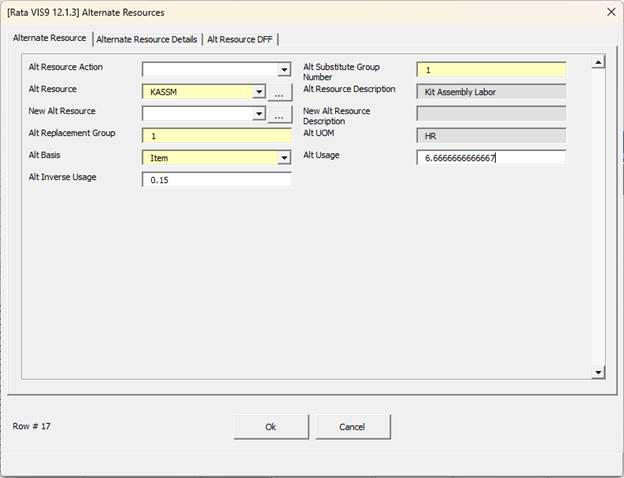Select the Alternate Resource tab
The width and height of the screenshot is (624, 478).
click(49, 38)
